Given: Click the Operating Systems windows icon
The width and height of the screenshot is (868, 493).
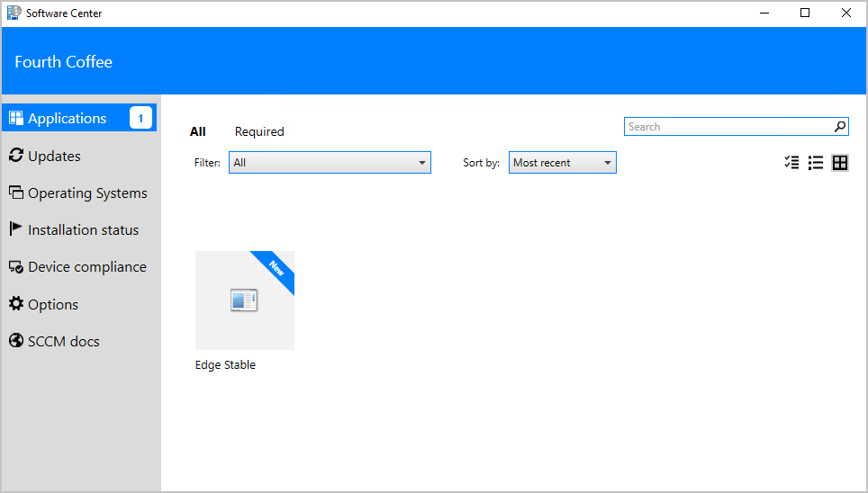Looking at the screenshot, I should (16, 192).
